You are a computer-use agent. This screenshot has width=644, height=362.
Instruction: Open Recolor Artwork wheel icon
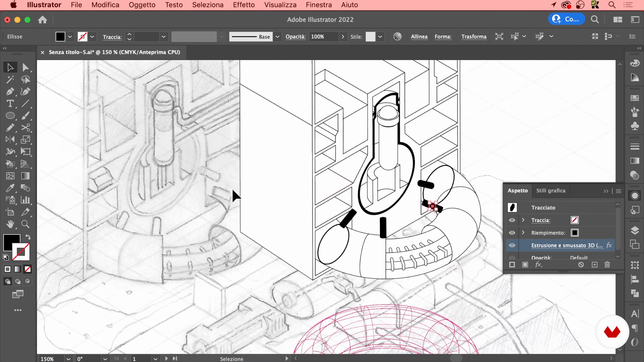tap(397, 37)
